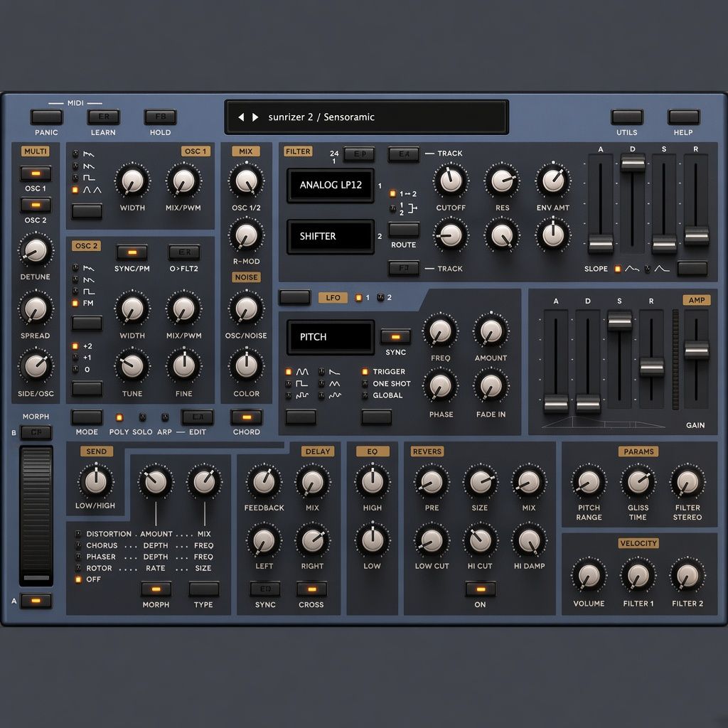This screenshot has height=728, width=728.
Task: Click the PANIC button
Action: (46, 117)
